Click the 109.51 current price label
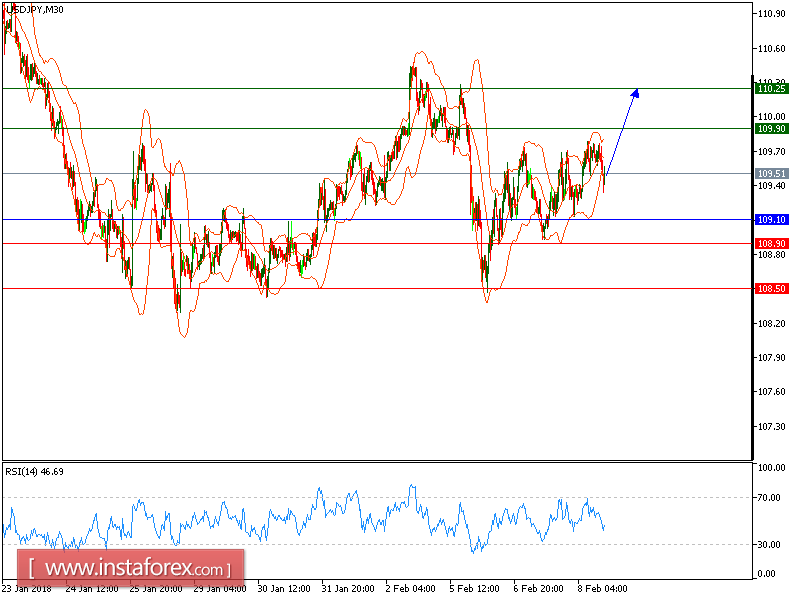This screenshot has width=800, height=600. point(771,173)
